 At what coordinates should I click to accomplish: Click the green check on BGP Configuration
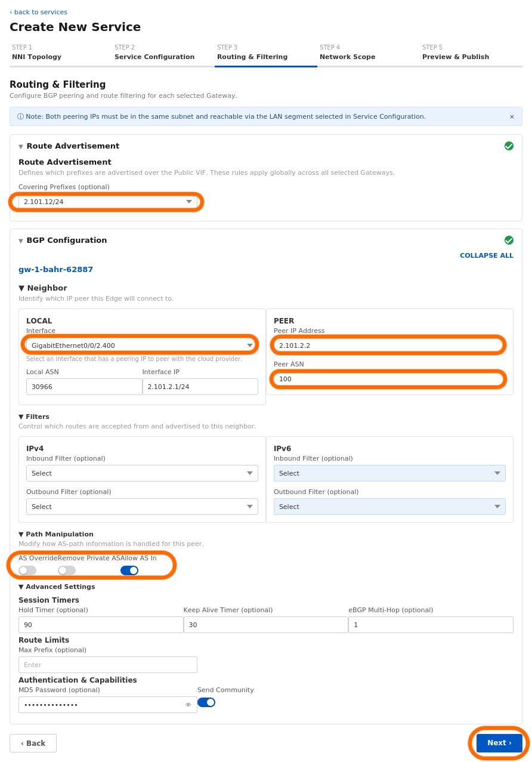coord(509,240)
